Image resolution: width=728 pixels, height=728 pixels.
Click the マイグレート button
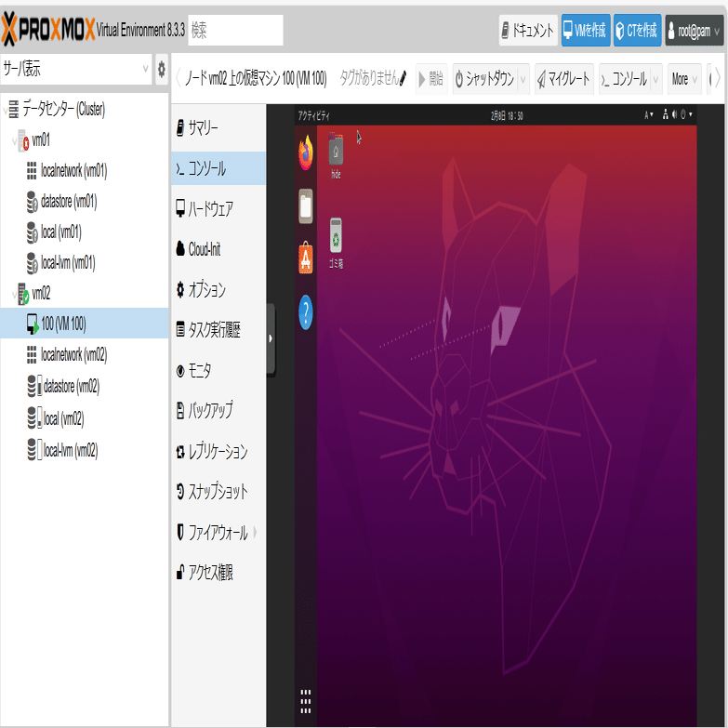click(x=564, y=79)
